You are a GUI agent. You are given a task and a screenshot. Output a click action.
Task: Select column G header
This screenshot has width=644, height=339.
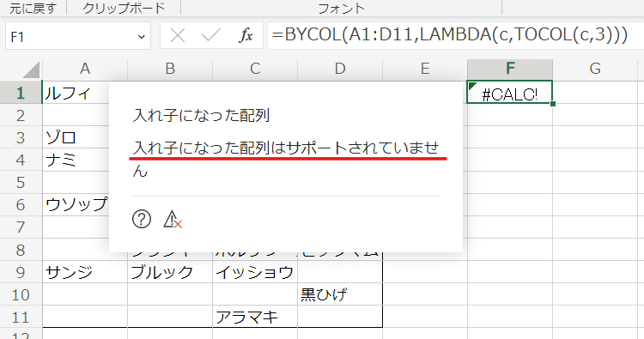(x=595, y=69)
